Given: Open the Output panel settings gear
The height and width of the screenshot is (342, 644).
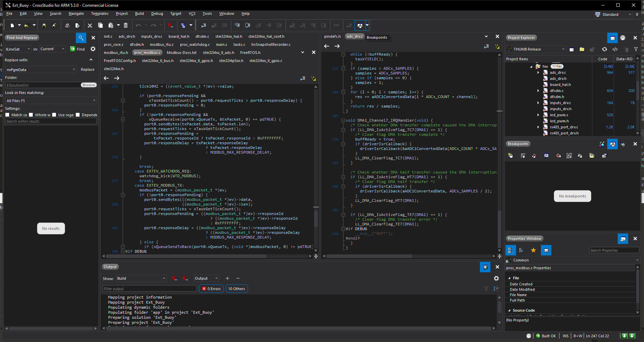Looking at the screenshot, I should pos(496,278).
